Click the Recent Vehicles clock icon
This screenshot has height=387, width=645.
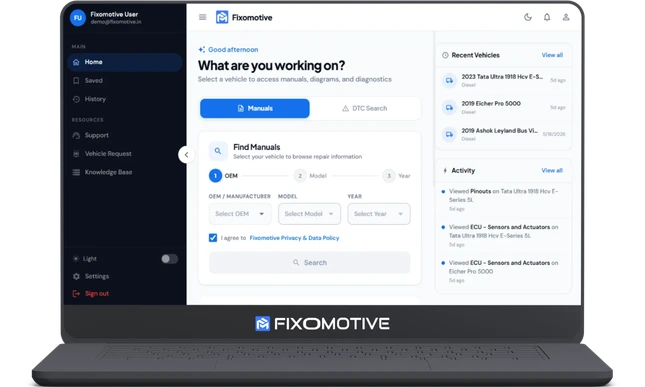(x=445, y=55)
